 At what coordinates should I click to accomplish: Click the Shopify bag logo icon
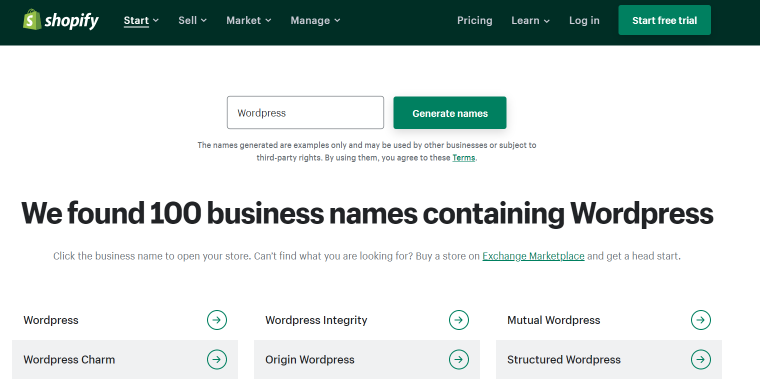pos(32,20)
